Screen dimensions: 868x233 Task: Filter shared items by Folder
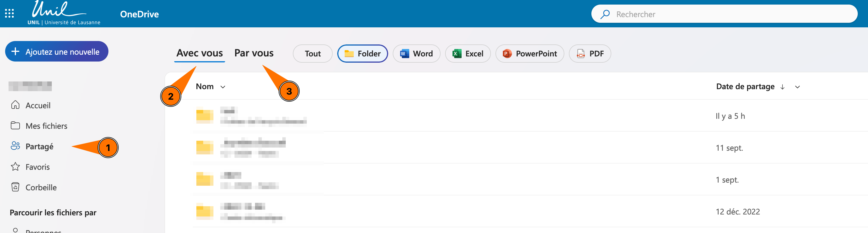[x=362, y=54]
